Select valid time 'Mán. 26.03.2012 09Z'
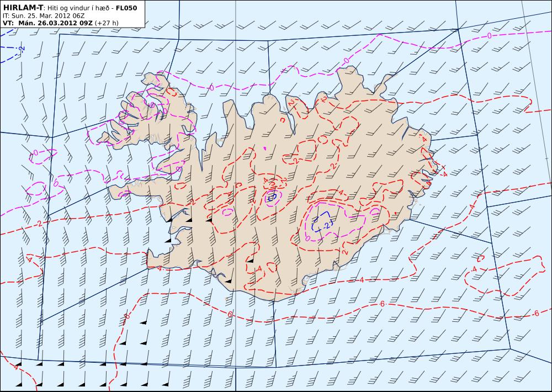 (55, 23)
